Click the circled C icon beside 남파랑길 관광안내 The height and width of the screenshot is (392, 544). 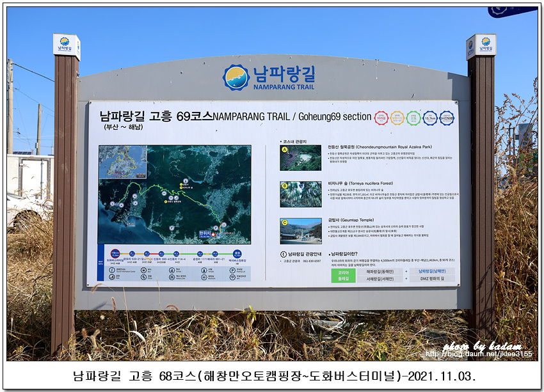click(283, 254)
